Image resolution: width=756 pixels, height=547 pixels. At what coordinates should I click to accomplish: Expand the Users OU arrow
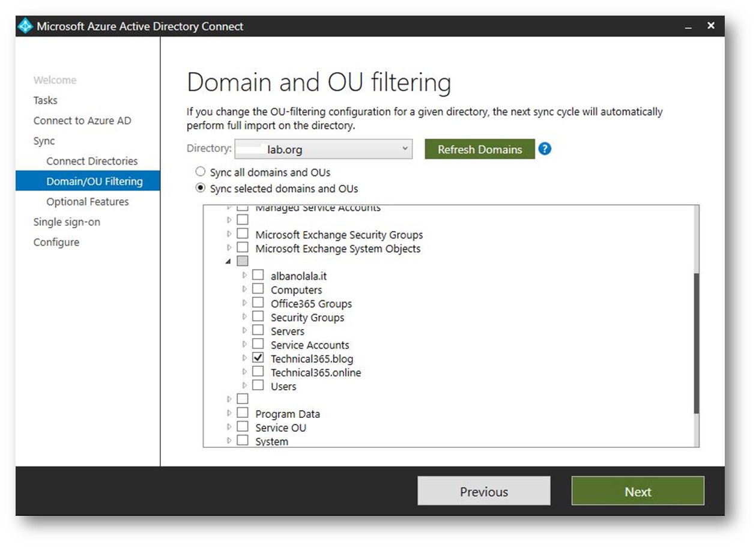[244, 385]
